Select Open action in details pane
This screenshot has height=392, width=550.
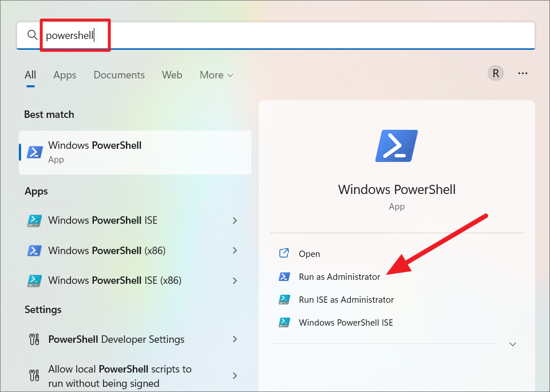tap(309, 254)
